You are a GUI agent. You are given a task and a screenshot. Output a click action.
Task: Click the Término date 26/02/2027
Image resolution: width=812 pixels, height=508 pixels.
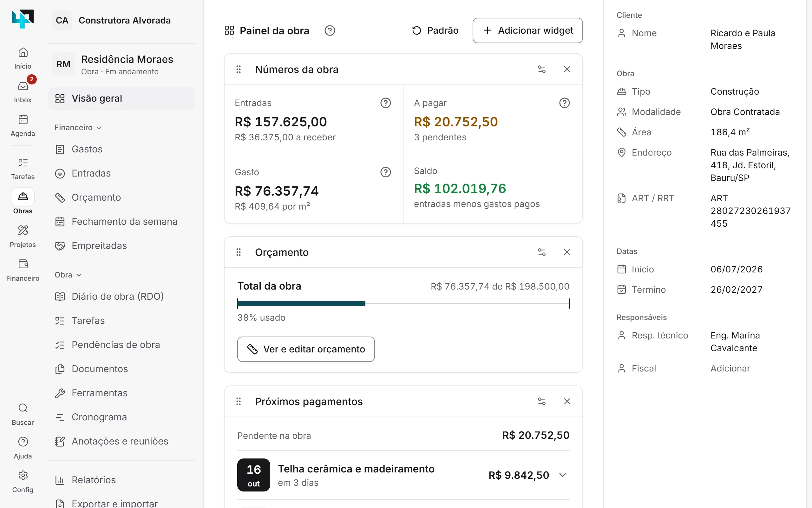[x=737, y=290]
